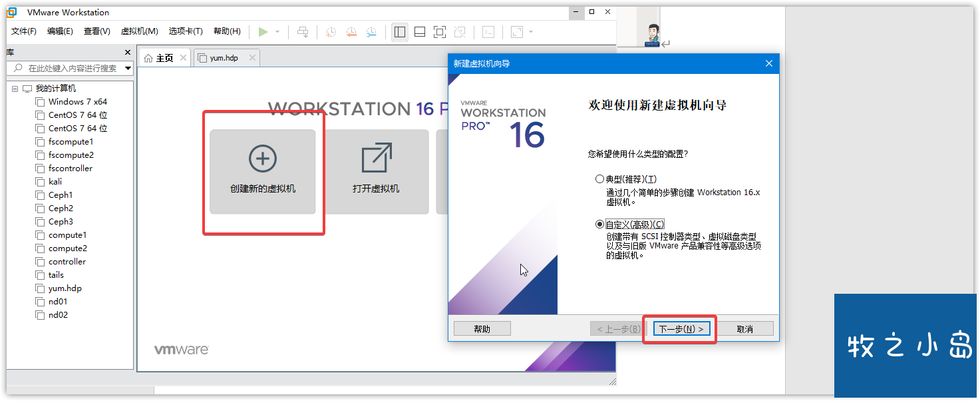Select fscompute1 in the library tree
This screenshot has width=980, height=401.
71,142
